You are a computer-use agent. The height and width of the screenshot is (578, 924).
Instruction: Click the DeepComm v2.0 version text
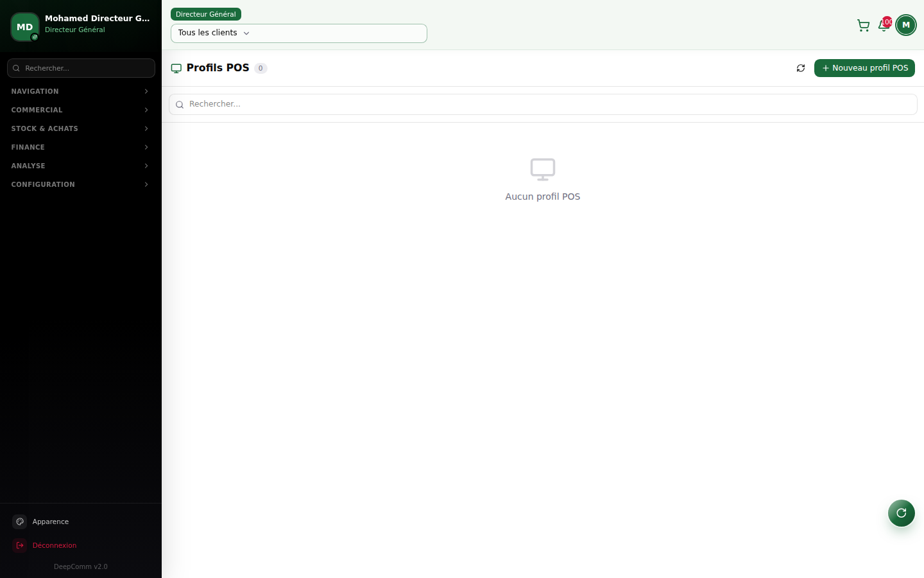[81, 566]
